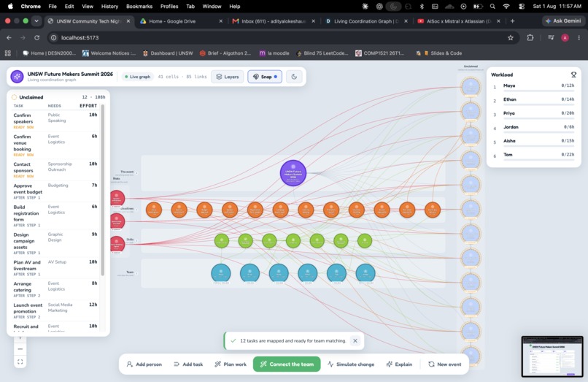588x382 pixels.
Task: Select the Arrange catering task row
Action: 55,289
